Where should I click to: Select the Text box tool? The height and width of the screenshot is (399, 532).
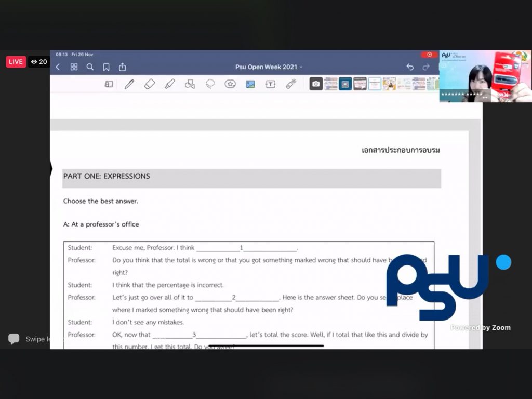point(271,84)
